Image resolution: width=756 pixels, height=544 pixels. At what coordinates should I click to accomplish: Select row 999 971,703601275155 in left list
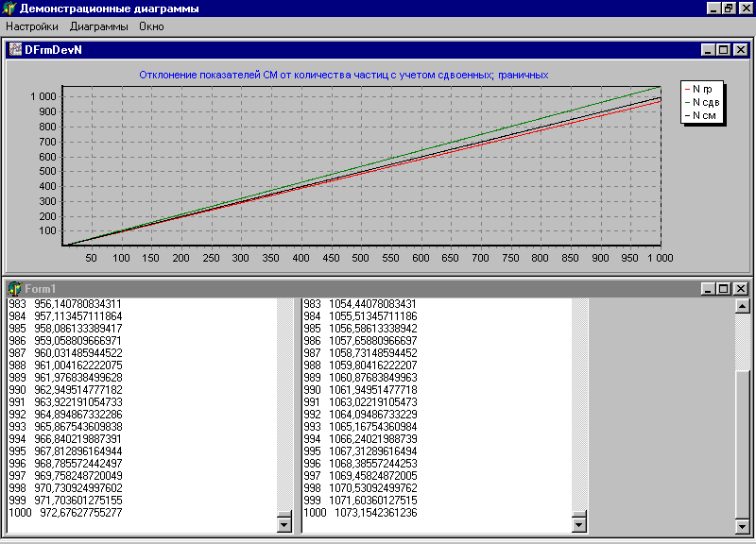pos(65,501)
